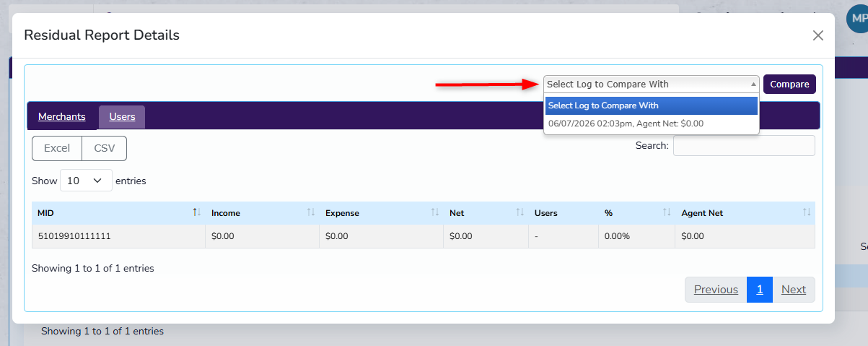This screenshot has width=868, height=346.
Task: Sort by the % column
Action: pos(637,213)
